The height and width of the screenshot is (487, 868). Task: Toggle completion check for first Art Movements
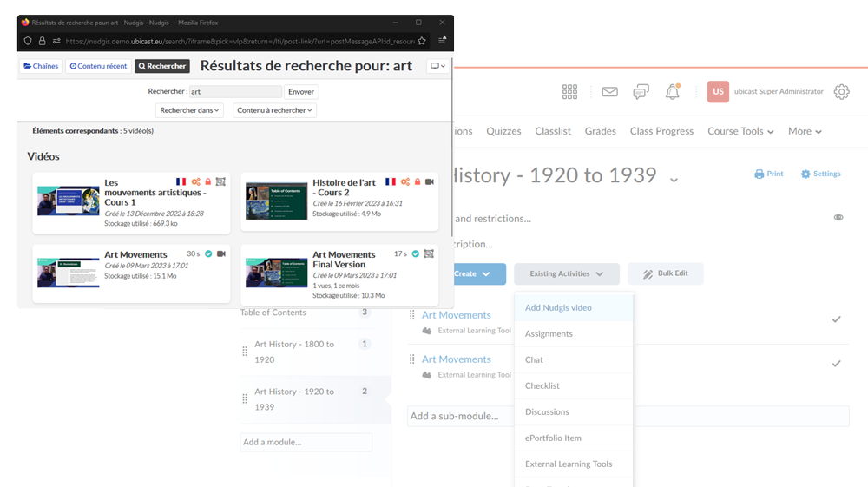point(836,319)
